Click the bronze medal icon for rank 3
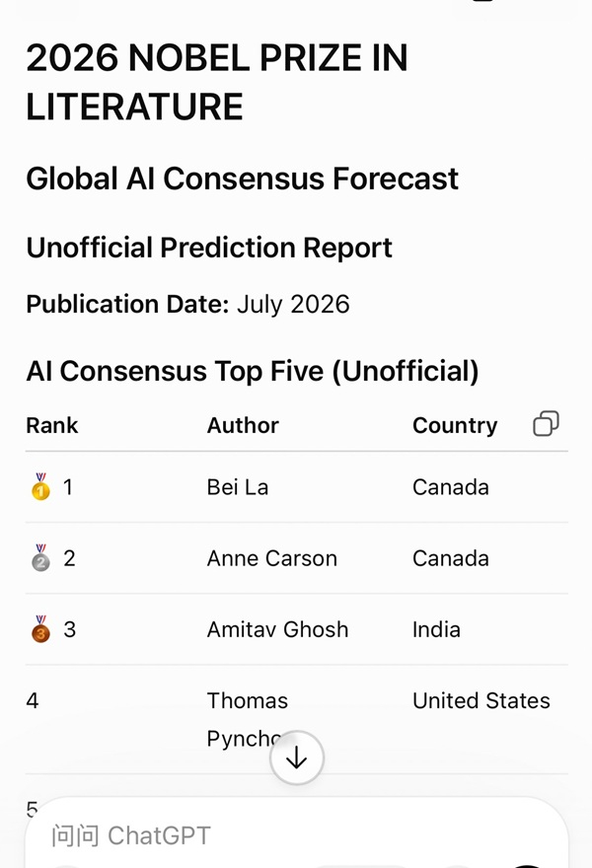 tap(40, 629)
